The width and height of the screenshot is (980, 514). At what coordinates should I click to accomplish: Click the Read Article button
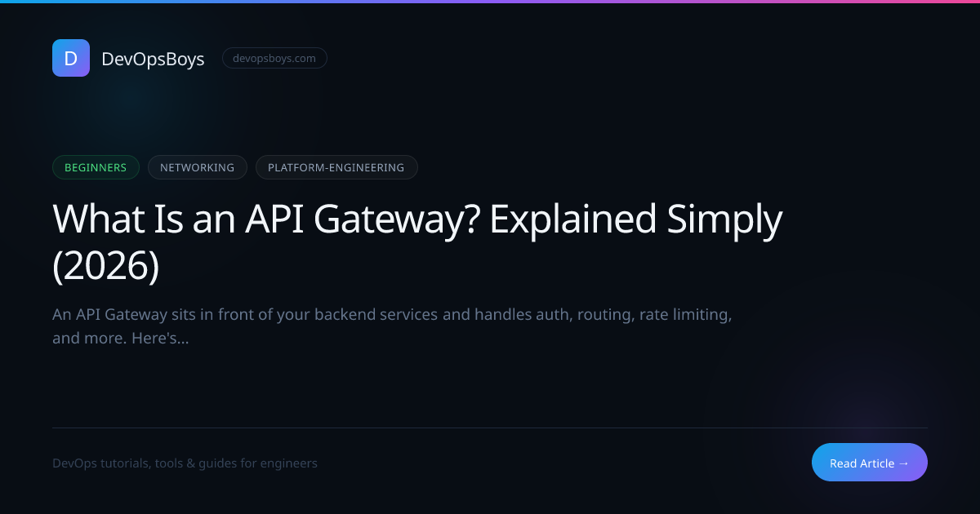870,463
